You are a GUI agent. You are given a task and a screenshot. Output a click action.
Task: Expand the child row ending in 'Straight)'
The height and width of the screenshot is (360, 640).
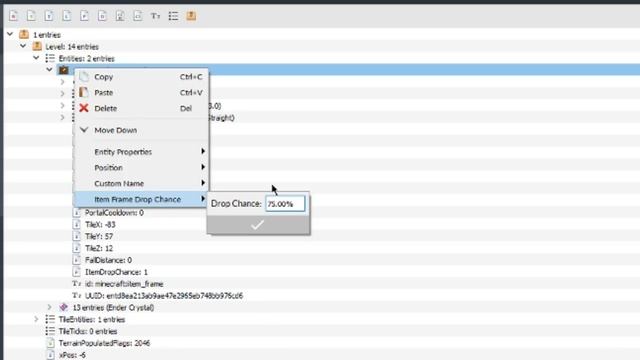62,117
